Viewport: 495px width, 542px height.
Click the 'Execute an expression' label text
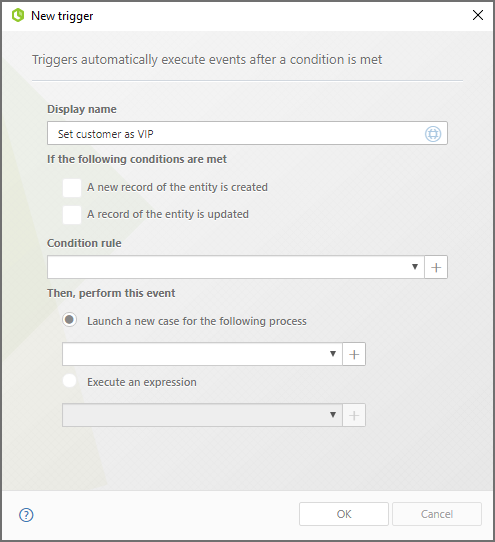(x=142, y=382)
